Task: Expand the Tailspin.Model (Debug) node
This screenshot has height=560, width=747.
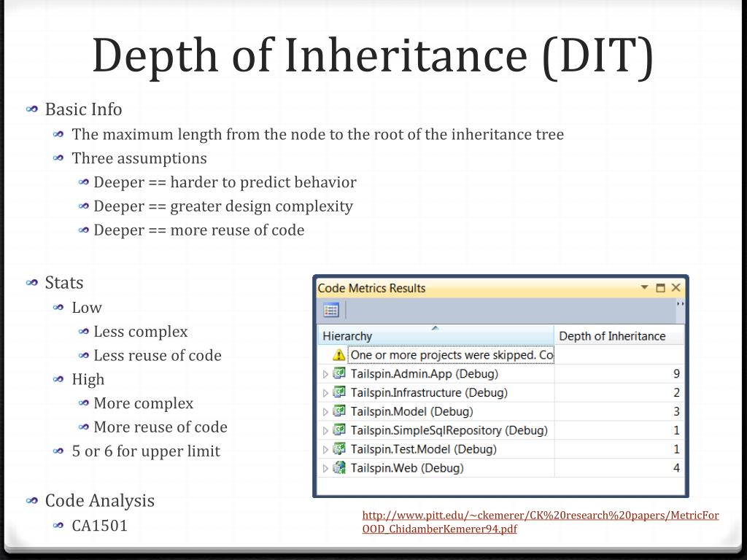Action: pos(325,412)
